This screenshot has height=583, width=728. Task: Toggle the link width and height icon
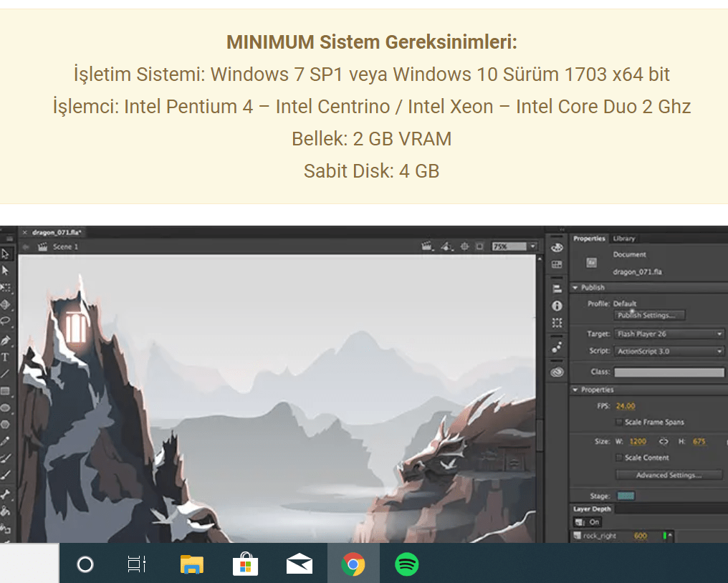664,441
